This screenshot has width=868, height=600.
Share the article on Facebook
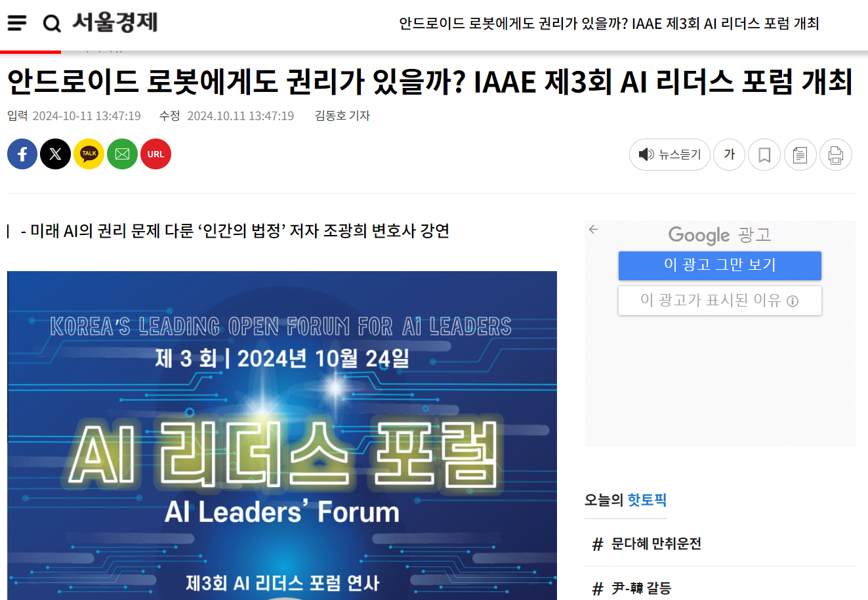(x=22, y=154)
